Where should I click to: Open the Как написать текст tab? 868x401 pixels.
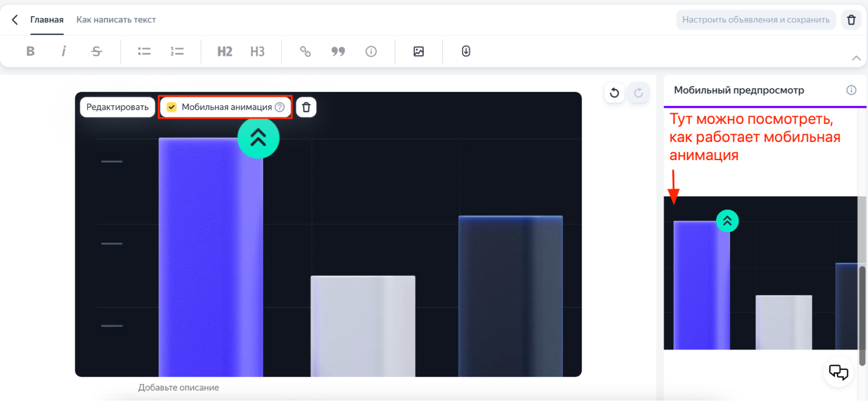[x=116, y=20]
